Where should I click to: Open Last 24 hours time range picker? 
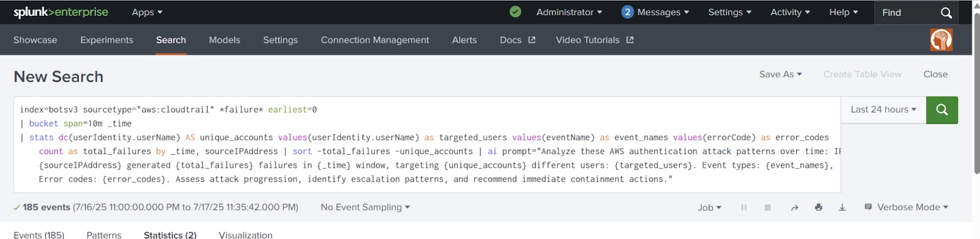click(883, 110)
